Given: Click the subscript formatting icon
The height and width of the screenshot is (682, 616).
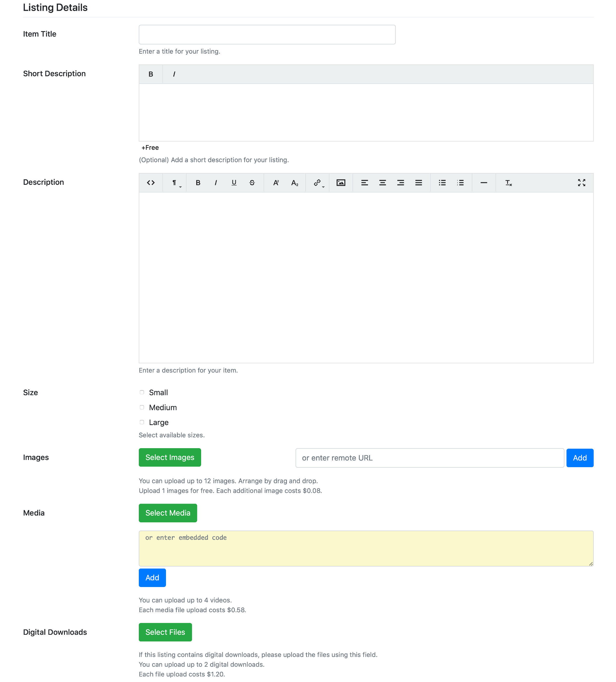Looking at the screenshot, I should pyautogui.click(x=295, y=183).
